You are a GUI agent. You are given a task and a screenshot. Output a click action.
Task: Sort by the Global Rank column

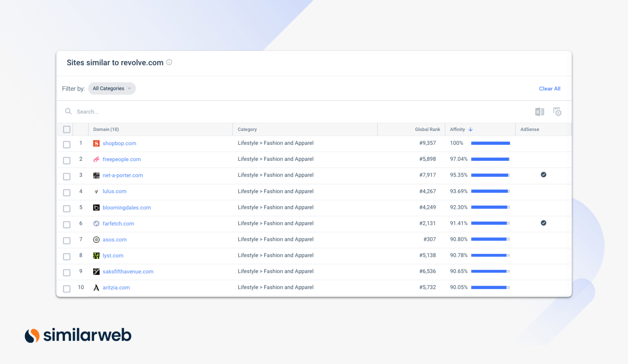[427, 129]
